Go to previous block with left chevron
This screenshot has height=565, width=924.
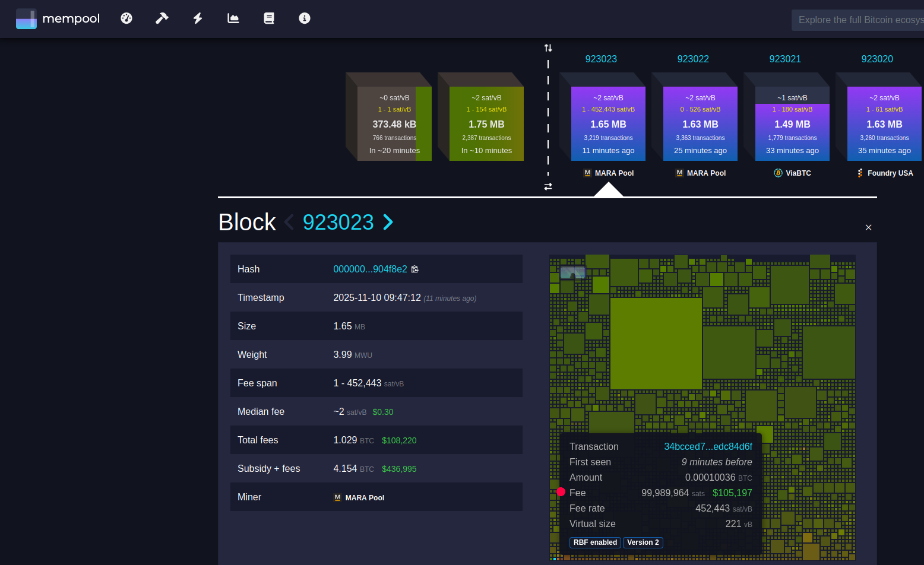click(x=289, y=223)
